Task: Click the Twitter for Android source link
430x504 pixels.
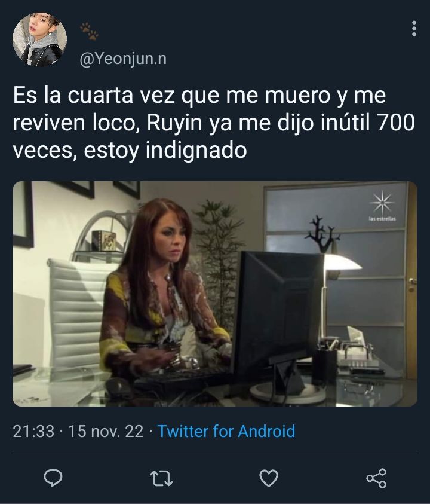Action: [x=226, y=431]
